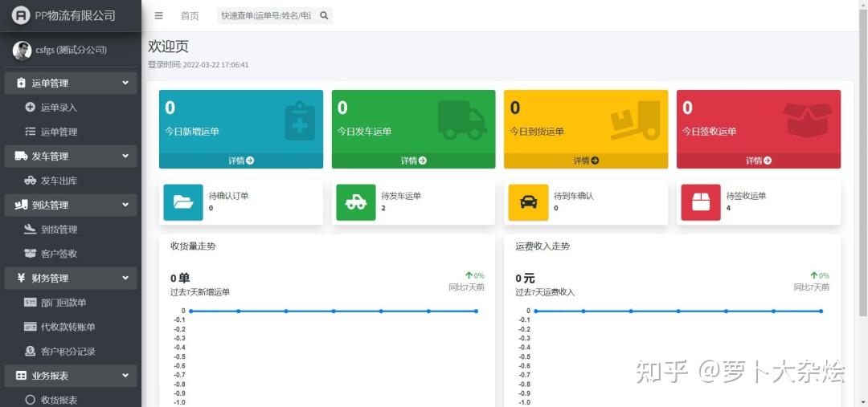Click the 登录时间 timestamp text

pos(199,65)
